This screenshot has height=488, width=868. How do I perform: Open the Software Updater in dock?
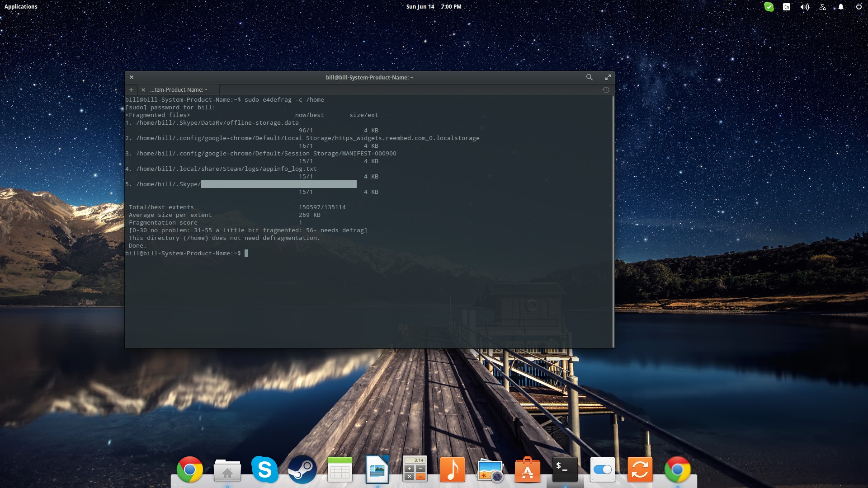640,470
